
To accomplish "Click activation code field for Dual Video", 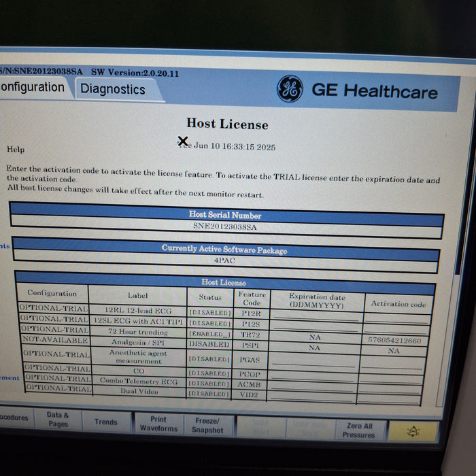I will tap(389, 398).
